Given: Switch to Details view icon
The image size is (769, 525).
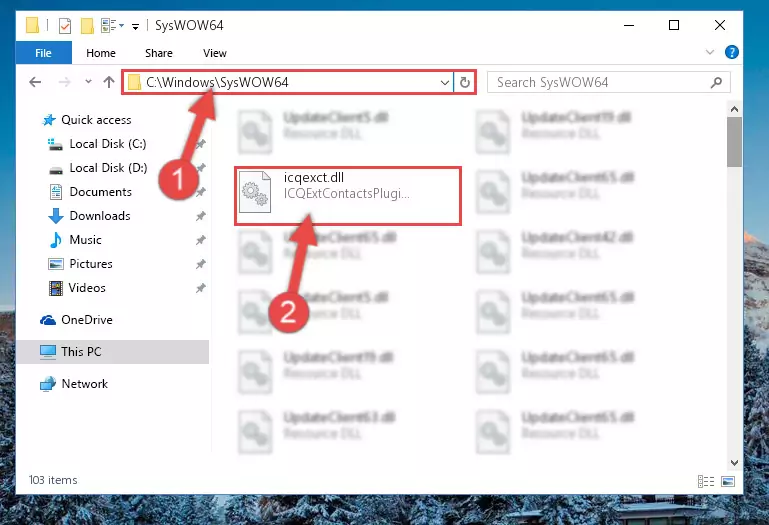Looking at the screenshot, I should tap(706, 481).
